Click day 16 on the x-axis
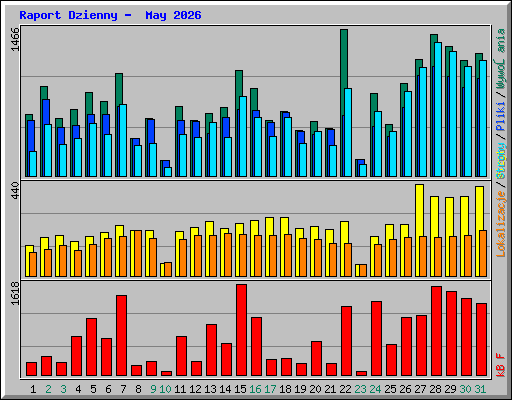This screenshot has width=512, height=400. (255, 389)
